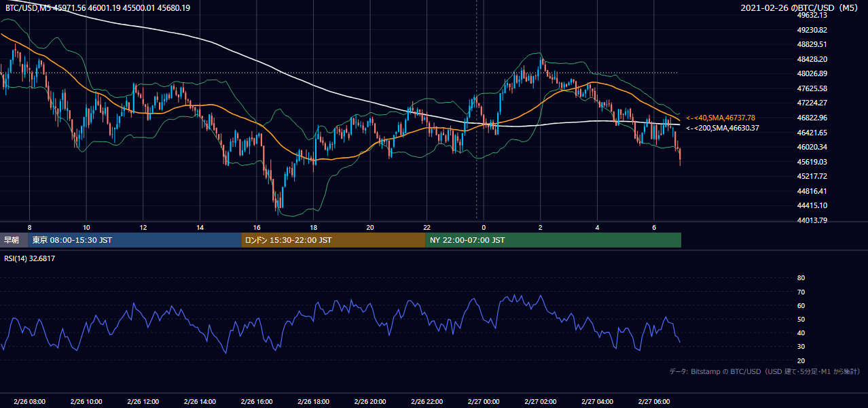Screen dimensions: 868x408
Task: Click hour tick 0 under price chart
Action: point(484,227)
